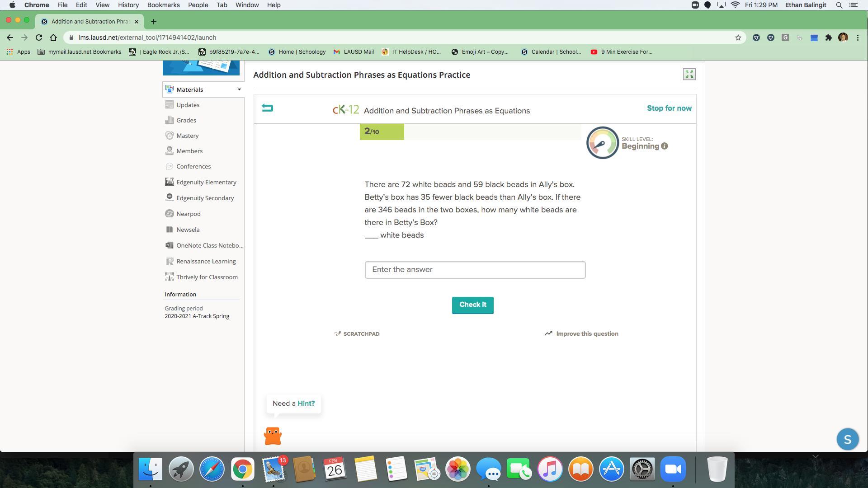
Task: Click the Hint link
Action: click(x=306, y=404)
